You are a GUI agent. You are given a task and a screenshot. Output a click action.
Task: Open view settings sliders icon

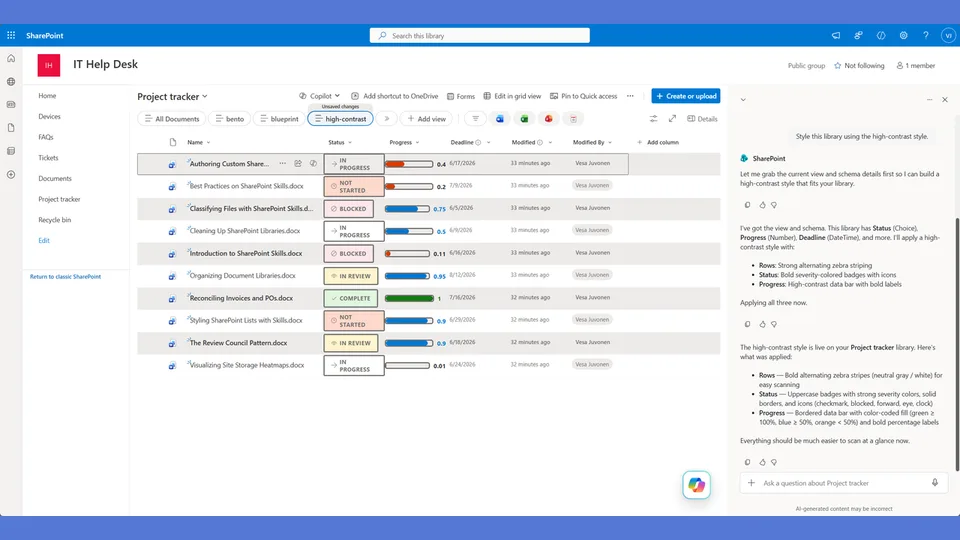pos(653,119)
